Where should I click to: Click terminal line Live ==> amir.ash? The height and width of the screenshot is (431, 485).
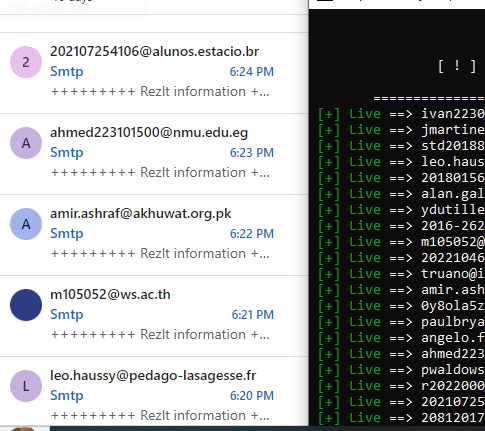click(x=401, y=290)
